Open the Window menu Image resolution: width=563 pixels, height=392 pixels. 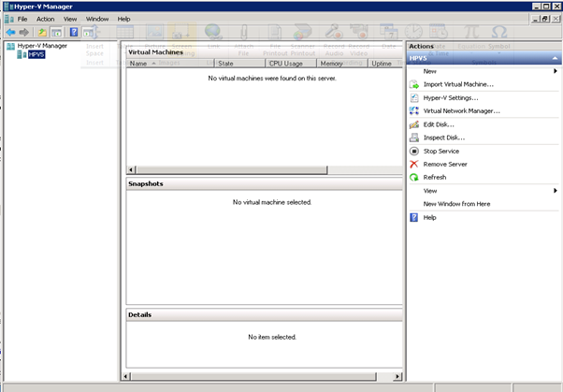click(x=97, y=19)
